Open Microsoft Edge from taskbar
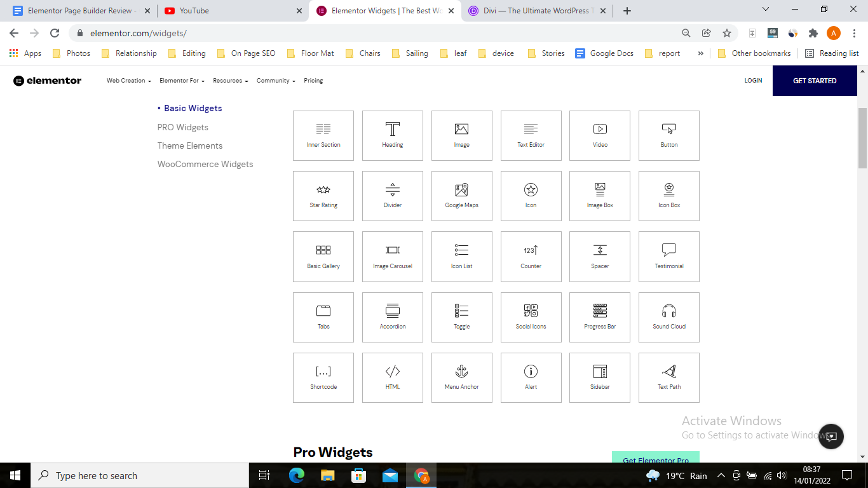Screen dimensions: 868x488 296,475
